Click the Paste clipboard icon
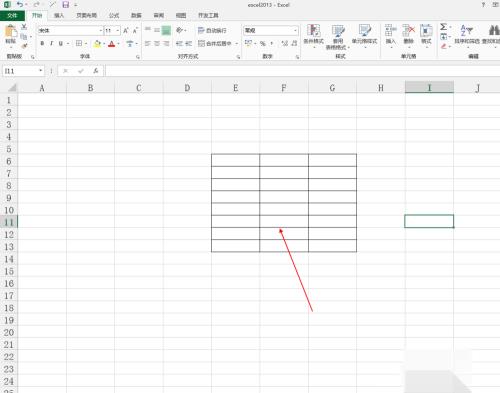 click(x=11, y=32)
